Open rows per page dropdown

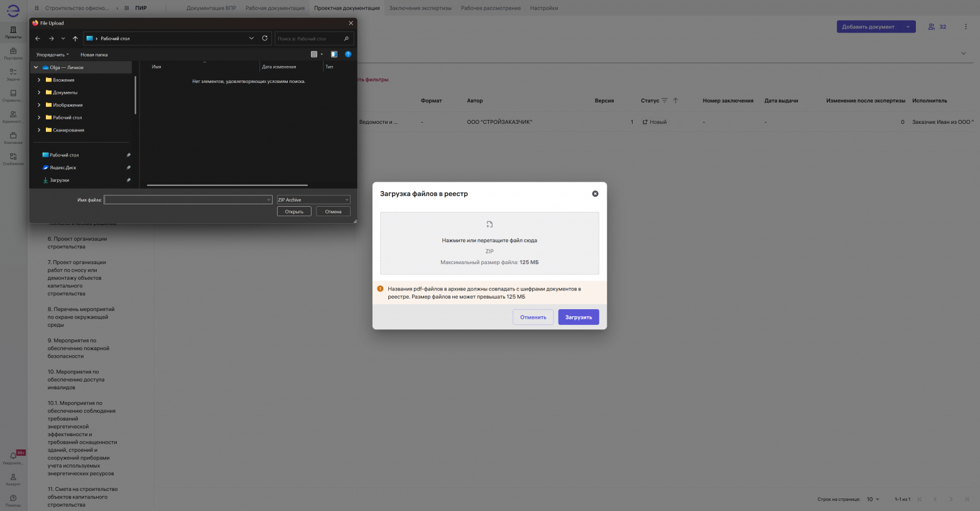click(873, 499)
